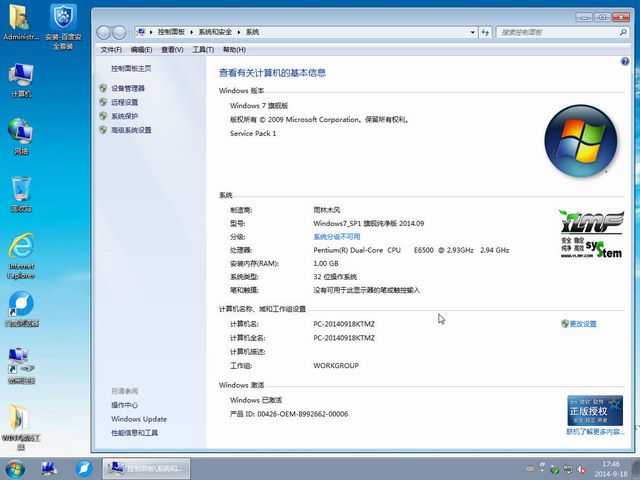
Task: Click the shield icon beside 高级系统设置
Action: pyautogui.click(x=103, y=130)
